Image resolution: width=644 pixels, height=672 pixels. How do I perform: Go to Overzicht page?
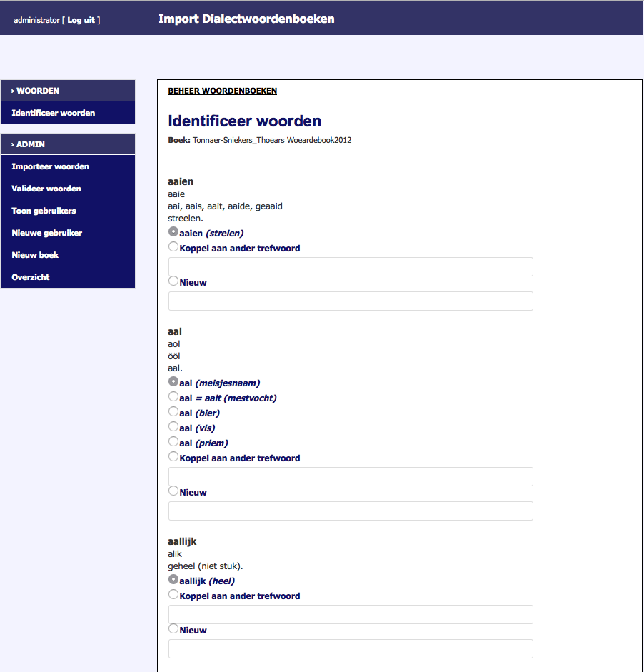coord(31,277)
